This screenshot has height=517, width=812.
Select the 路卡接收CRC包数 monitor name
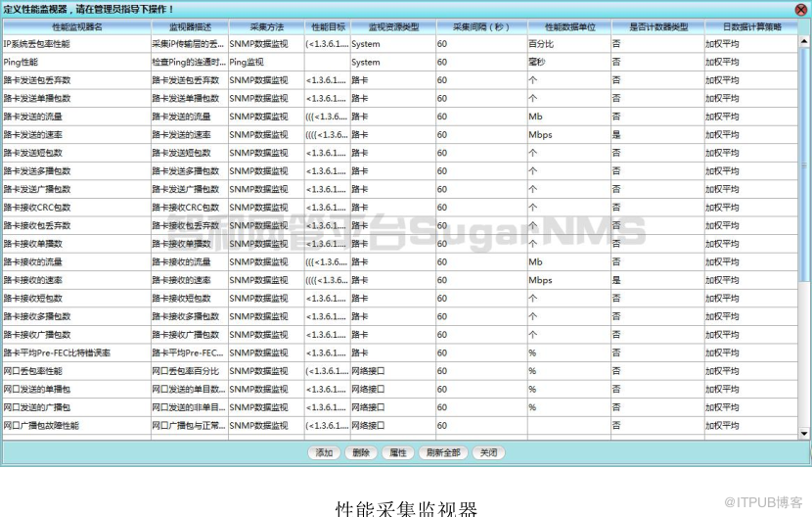37,208
